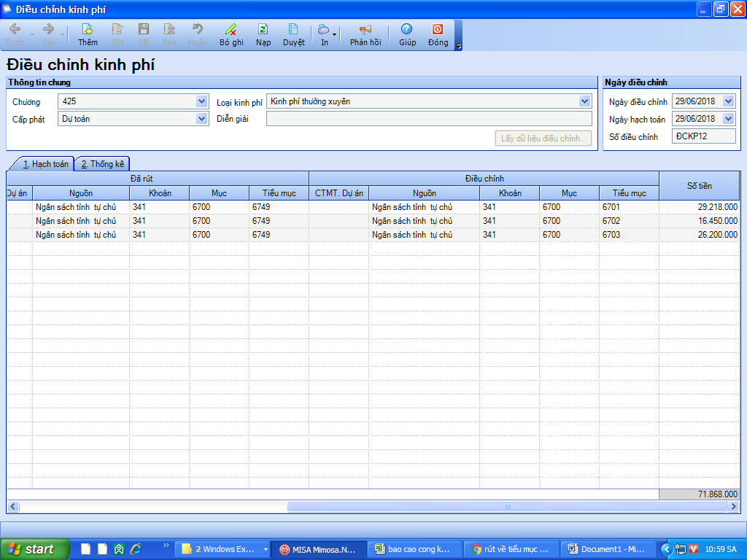Open the Chương dropdown showing 425
Screen dimensions: 747x560
click(x=201, y=101)
